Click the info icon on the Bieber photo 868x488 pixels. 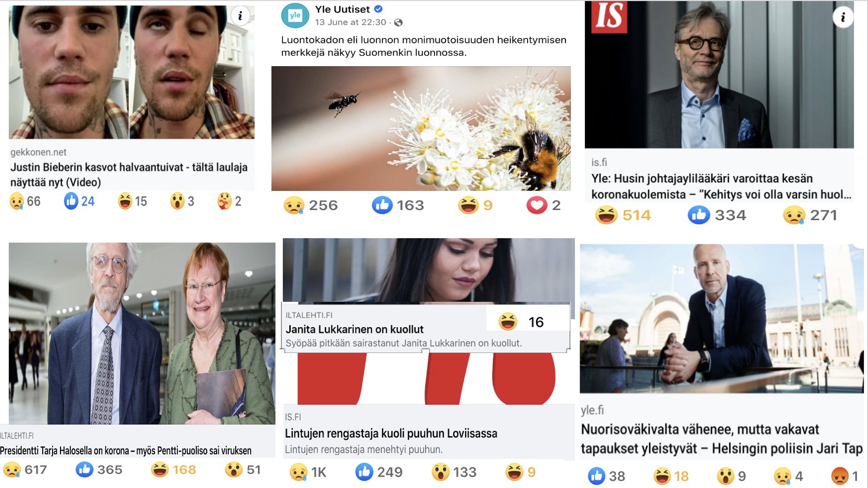pyautogui.click(x=240, y=16)
